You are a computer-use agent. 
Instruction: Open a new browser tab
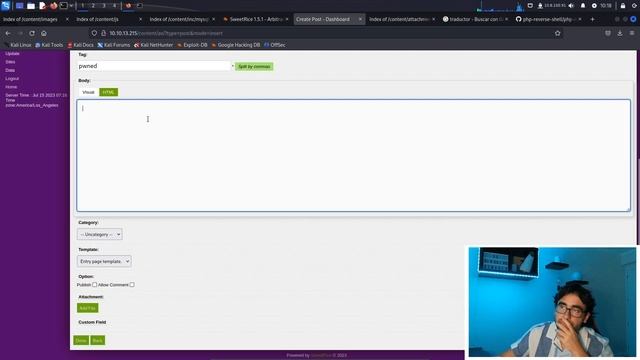[592, 19]
